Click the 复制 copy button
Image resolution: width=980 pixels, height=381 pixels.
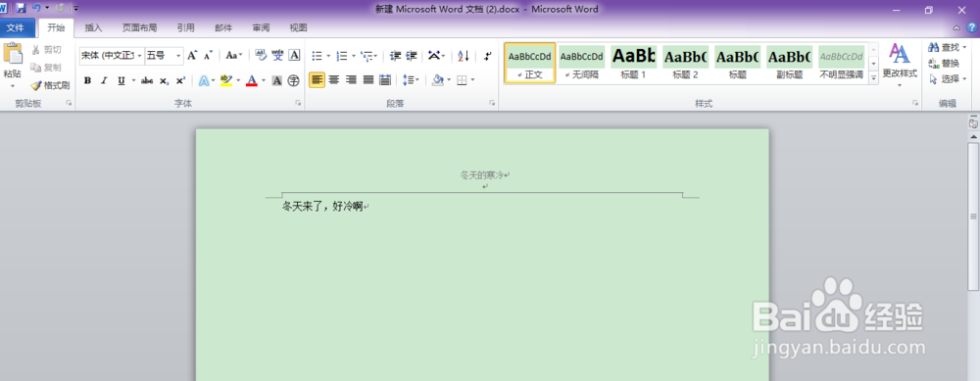(x=47, y=68)
